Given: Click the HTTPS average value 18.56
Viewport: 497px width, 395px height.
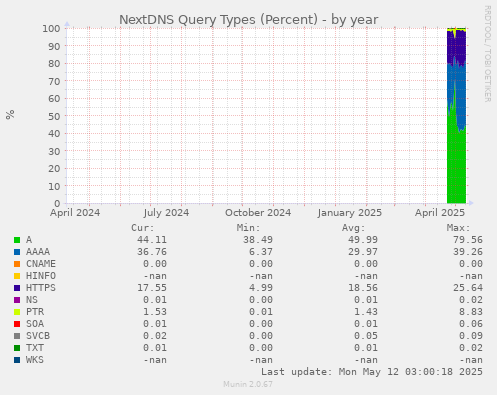Looking at the screenshot, I should (x=363, y=288).
